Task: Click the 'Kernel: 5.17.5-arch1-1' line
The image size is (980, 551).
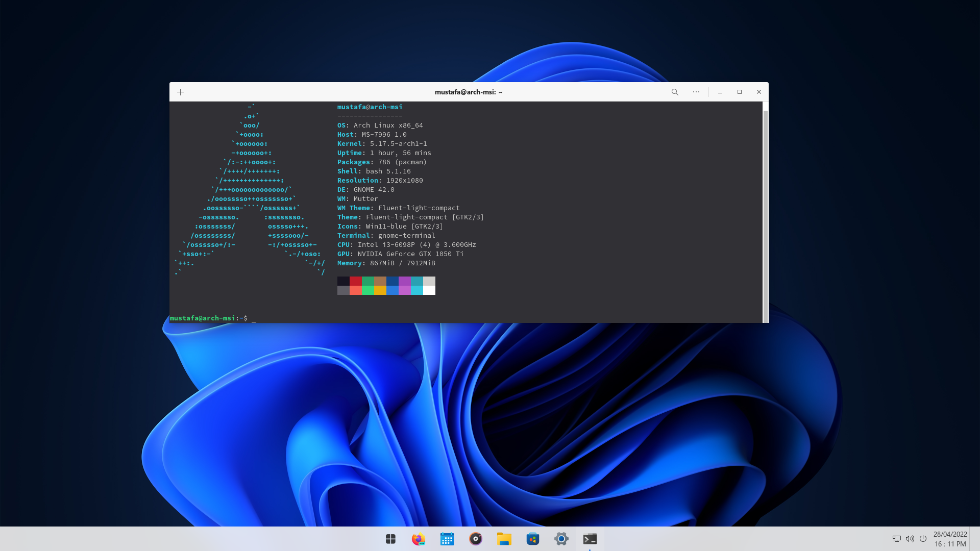Action: click(x=382, y=144)
